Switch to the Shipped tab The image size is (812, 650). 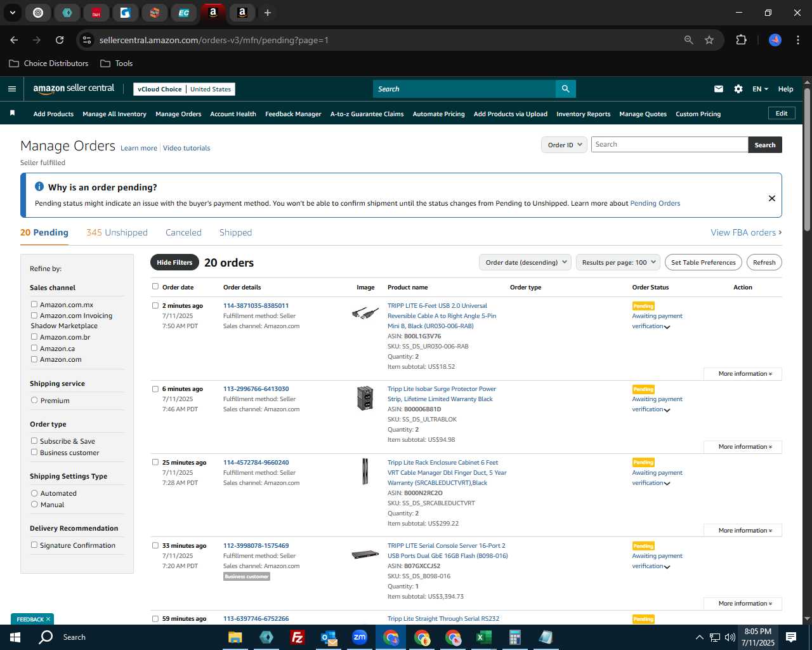235,232
